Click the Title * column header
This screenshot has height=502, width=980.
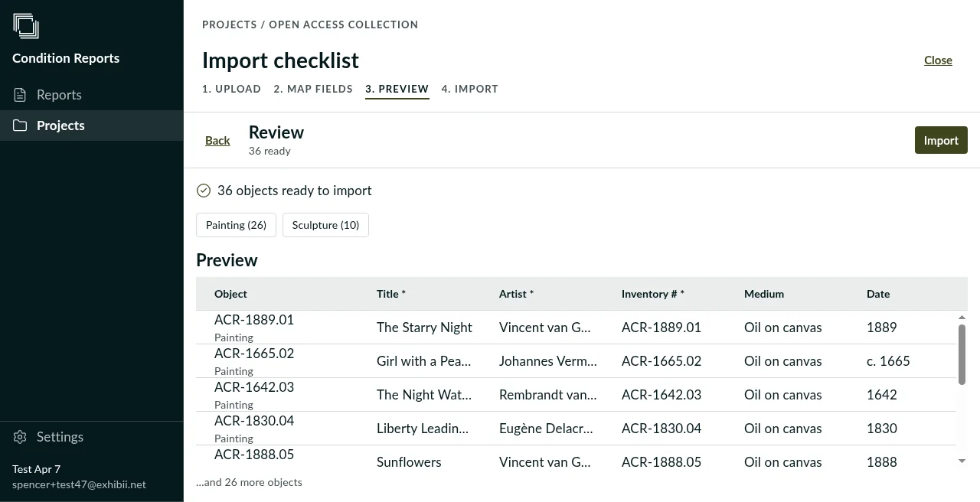391,294
